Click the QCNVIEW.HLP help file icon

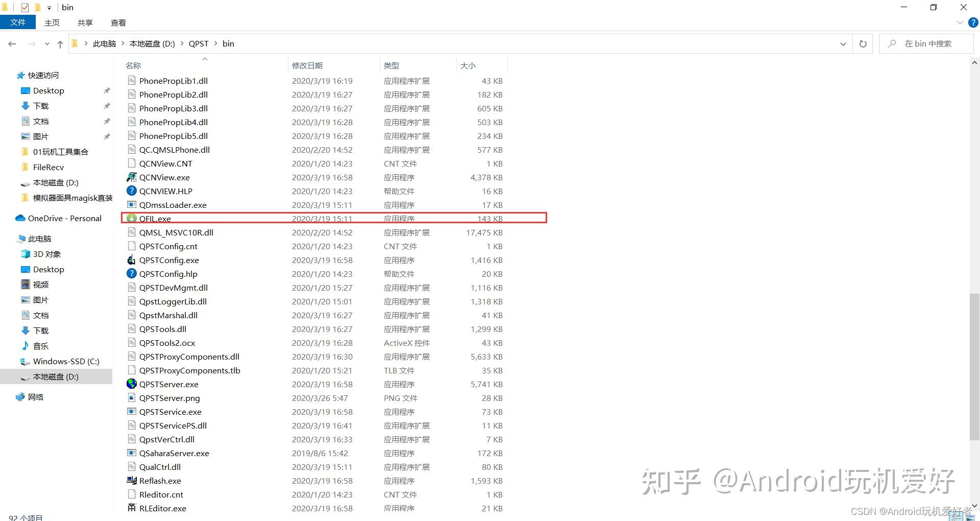click(x=132, y=191)
